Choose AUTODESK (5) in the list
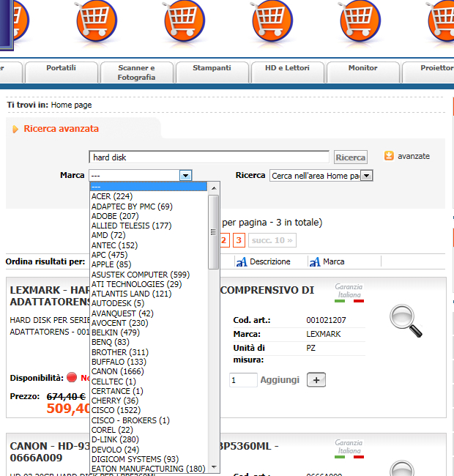 [x=149, y=303]
